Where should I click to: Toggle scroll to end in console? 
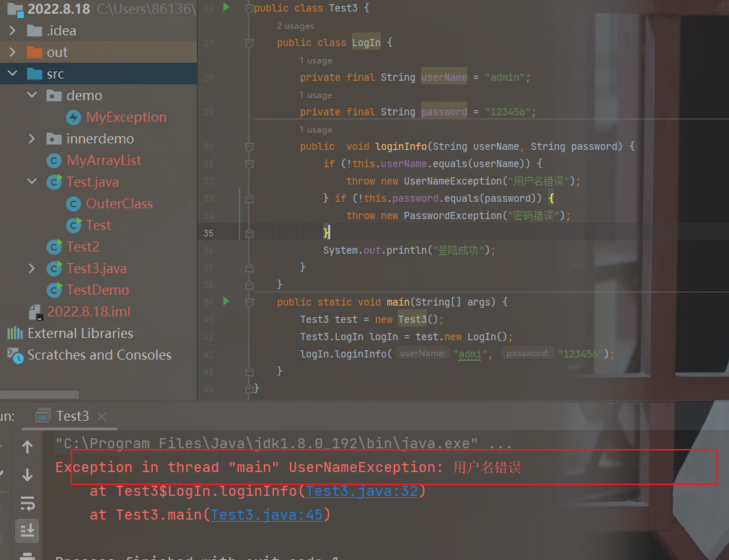coord(27,530)
